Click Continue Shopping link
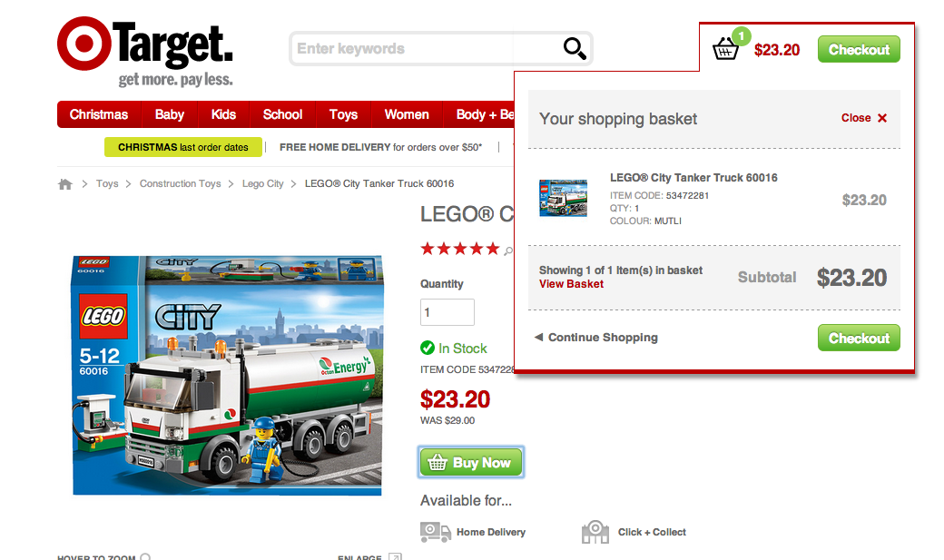Viewport: 944px width, 560px height. pos(596,338)
